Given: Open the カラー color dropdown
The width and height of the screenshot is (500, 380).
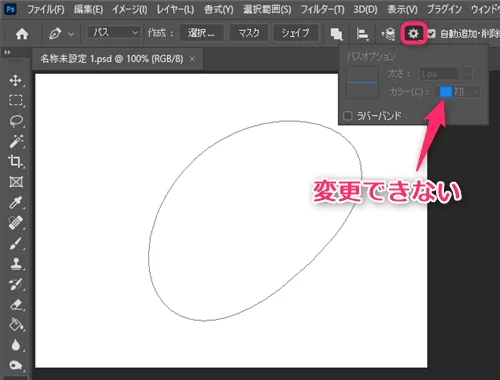Looking at the screenshot, I should tap(458, 92).
